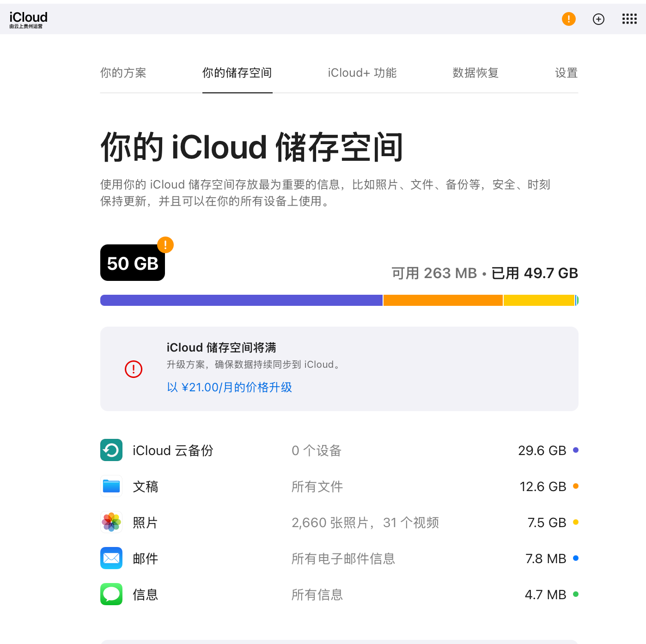Viewport: 646px width, 644px height.
Task: Click the yellow dot beside 7.5 GB
Action: [x=576, y=522]
